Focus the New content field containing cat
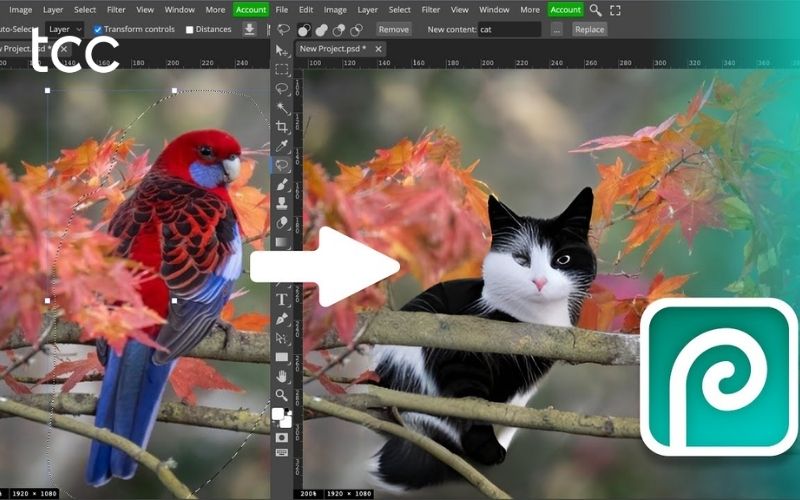800x500 pixels. (509, 30)
